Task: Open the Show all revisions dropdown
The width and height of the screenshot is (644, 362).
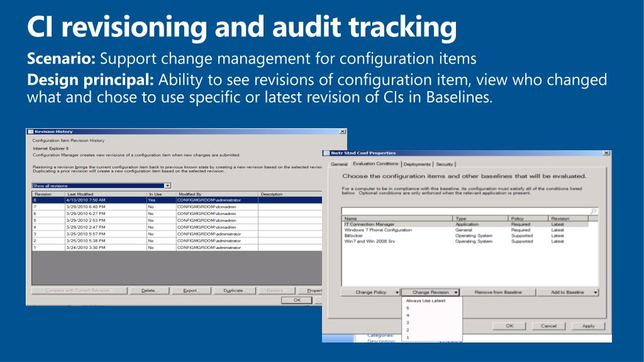Action: (x=101, y=186)
